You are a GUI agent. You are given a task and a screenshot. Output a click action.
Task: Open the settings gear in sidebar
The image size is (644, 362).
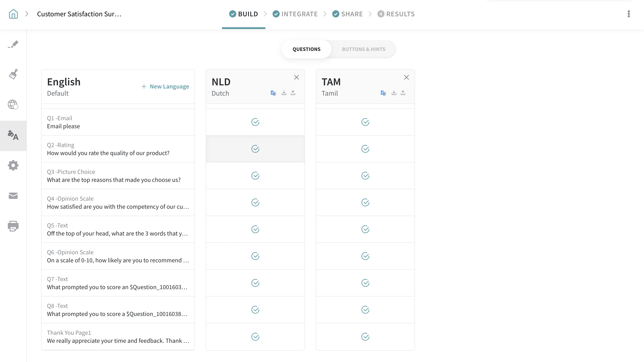(13, 165)
